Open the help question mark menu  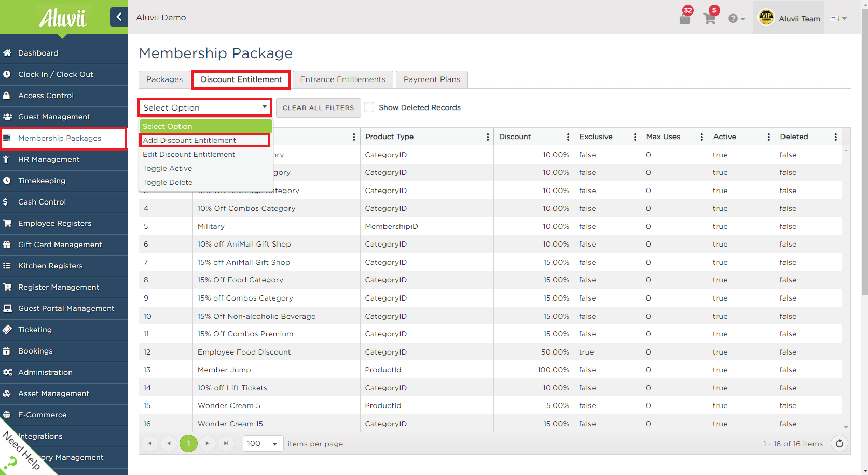736,19
